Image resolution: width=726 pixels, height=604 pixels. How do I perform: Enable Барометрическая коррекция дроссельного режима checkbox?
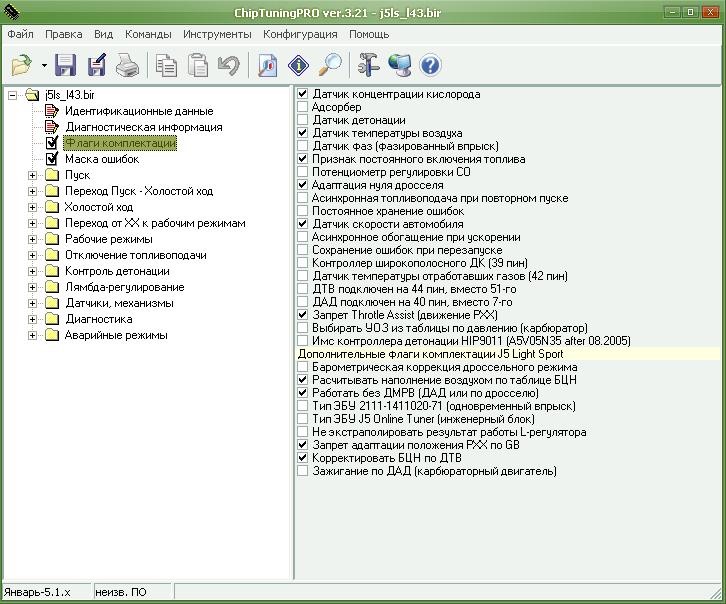click(x=303, y=367)
